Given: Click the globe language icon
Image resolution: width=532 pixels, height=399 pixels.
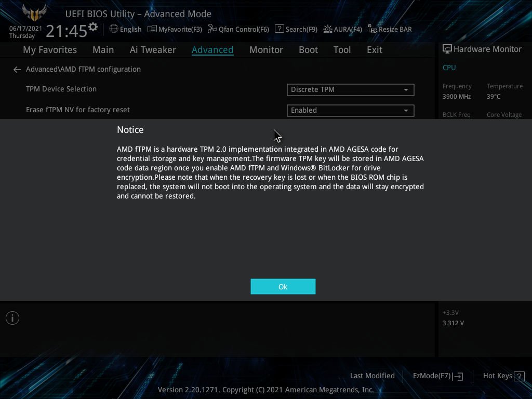Looking at the screenshot, I should click(x=114, y=29).
